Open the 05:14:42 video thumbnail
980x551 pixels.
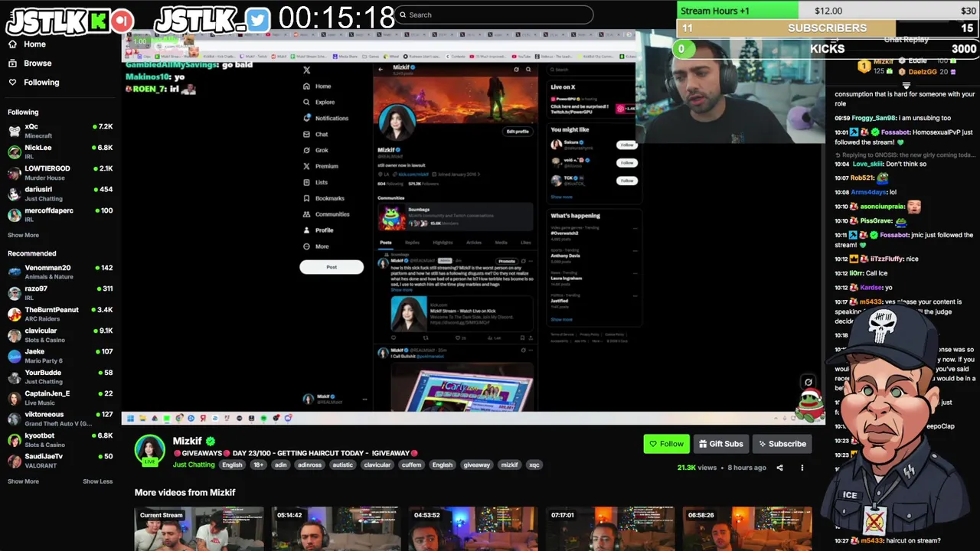click(336, 529)
